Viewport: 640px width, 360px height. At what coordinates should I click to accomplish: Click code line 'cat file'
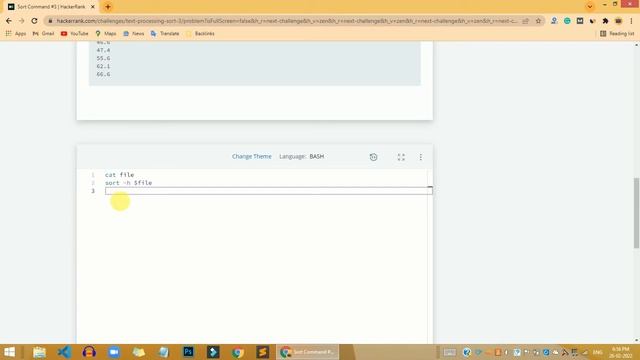[119, 175]
